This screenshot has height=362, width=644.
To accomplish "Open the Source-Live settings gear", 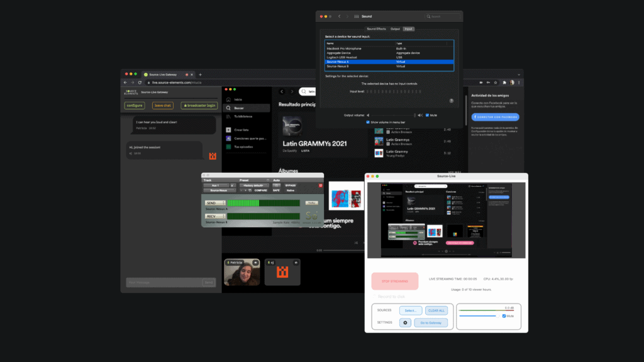I will (x=405, y=322).
